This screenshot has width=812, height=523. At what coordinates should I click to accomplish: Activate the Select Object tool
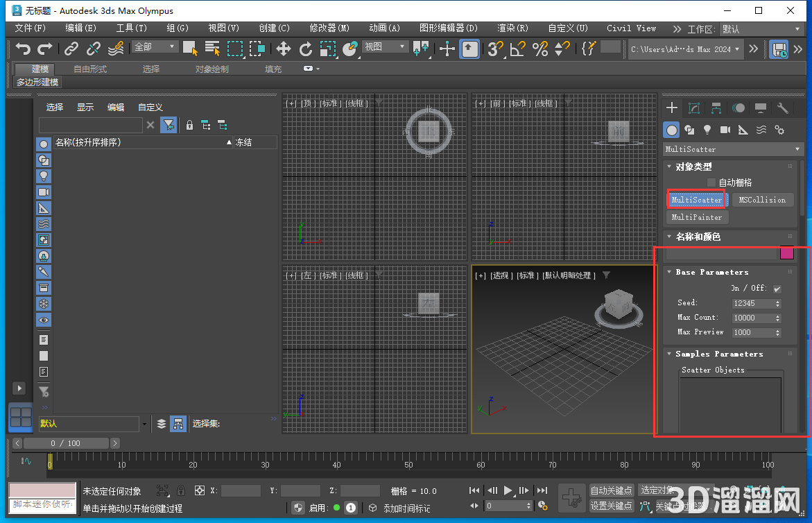pos(190,49)
